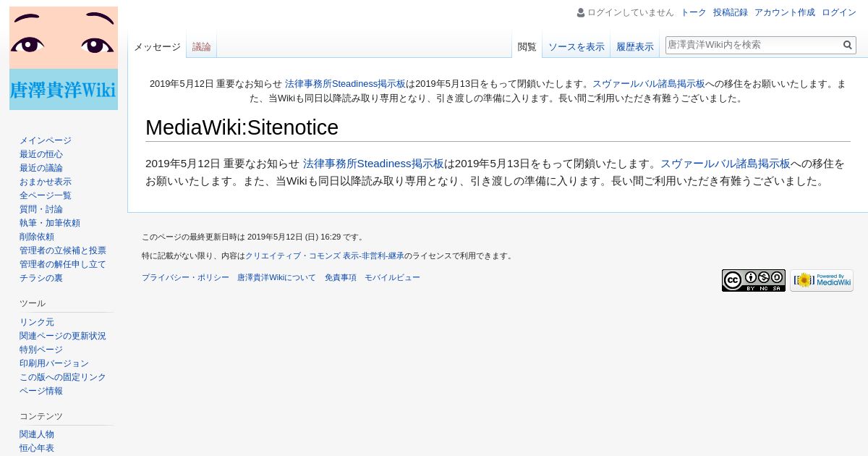
Task: Open この版への固定リンク
Action: coord(63,377)
